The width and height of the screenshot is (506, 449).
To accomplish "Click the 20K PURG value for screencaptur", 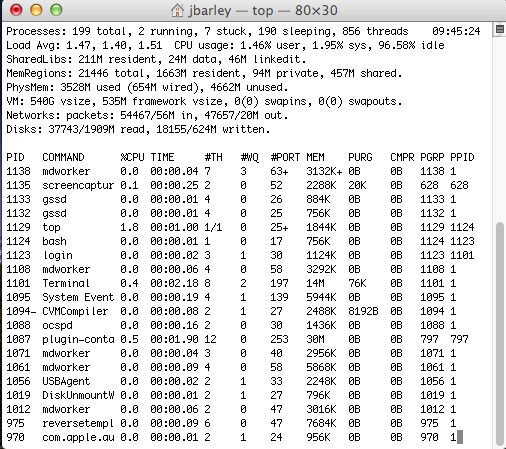I will coord(357,185).
